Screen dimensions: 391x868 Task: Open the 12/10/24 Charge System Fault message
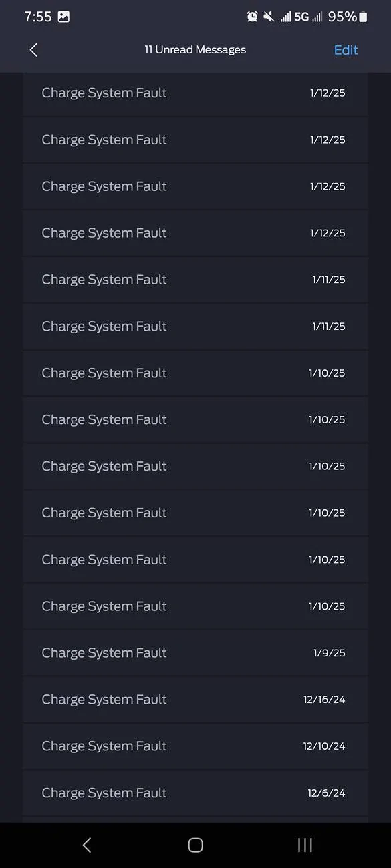[x=195, y=746]
